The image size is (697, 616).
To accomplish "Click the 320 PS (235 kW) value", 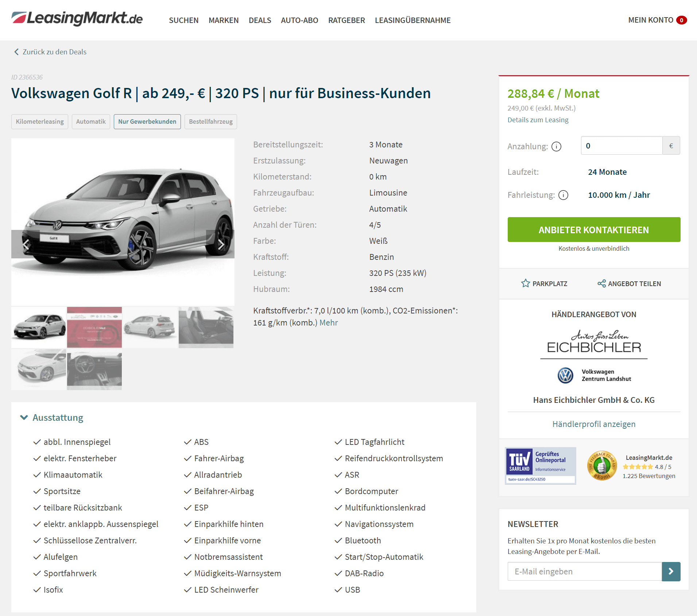I will tap(398, 273).
